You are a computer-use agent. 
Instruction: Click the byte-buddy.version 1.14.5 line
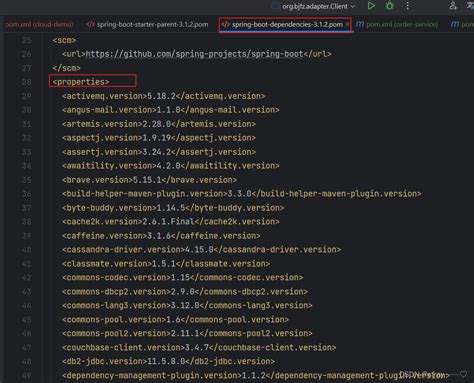click(x=173, y=208)
